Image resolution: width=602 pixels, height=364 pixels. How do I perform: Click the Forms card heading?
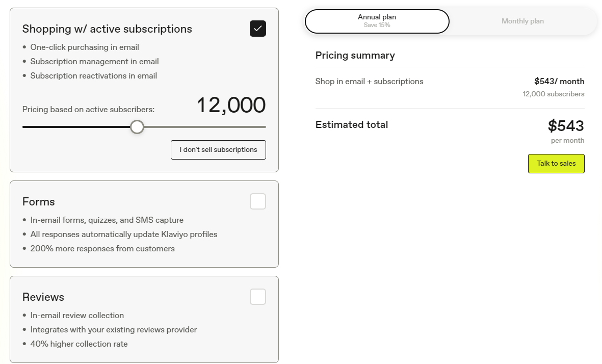pos(38,201)
